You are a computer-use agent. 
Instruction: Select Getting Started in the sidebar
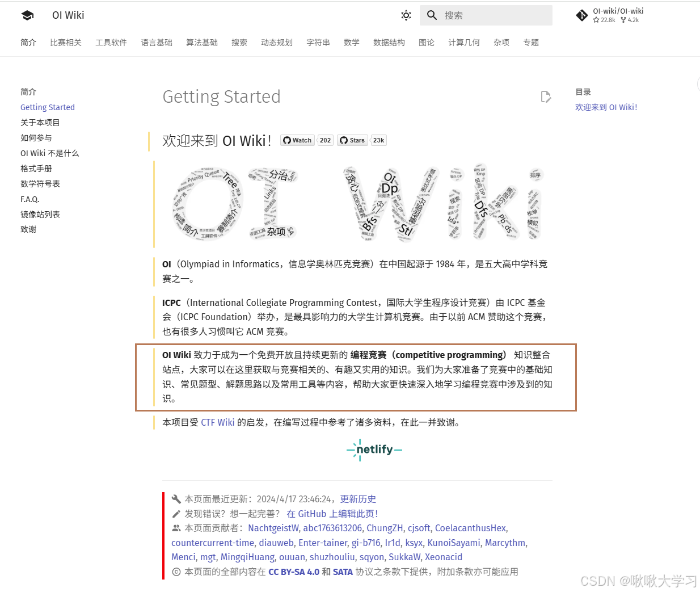(x=48, y=107)
